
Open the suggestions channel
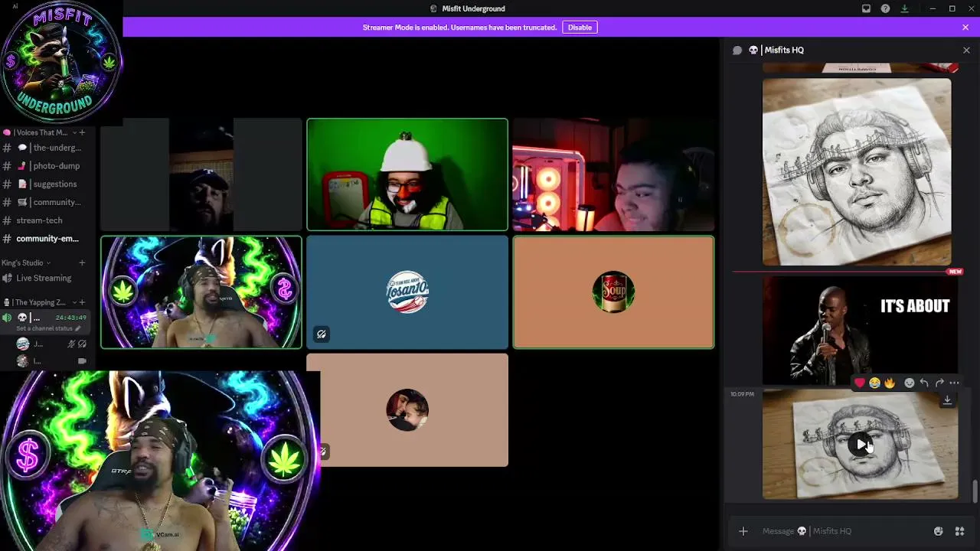tap(47, 184)
